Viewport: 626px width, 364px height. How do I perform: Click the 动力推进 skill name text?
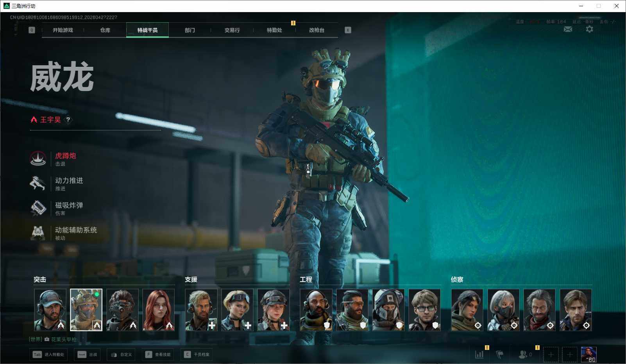69,180
